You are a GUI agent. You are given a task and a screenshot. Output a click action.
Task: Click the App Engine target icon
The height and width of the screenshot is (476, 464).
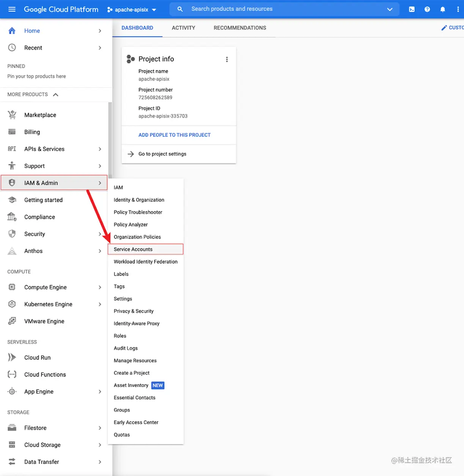(x=12, y=391)
